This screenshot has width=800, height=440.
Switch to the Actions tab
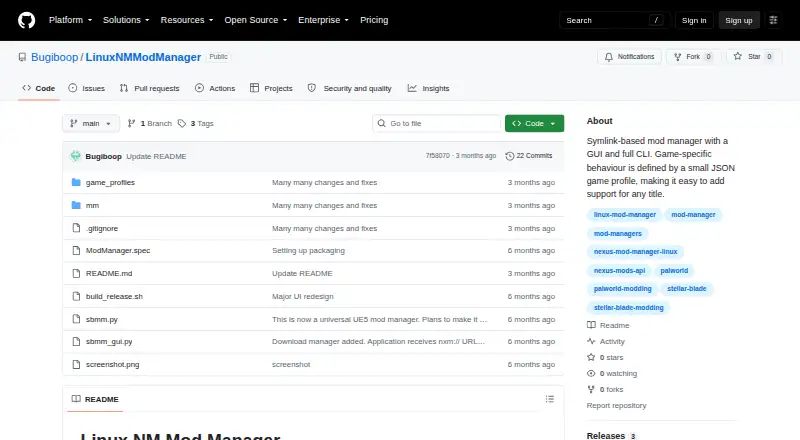215,88
